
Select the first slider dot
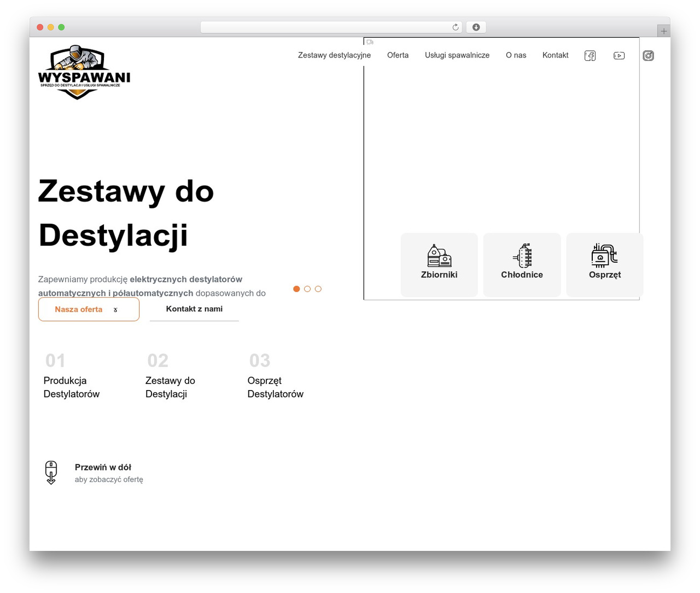pos(296,289)
